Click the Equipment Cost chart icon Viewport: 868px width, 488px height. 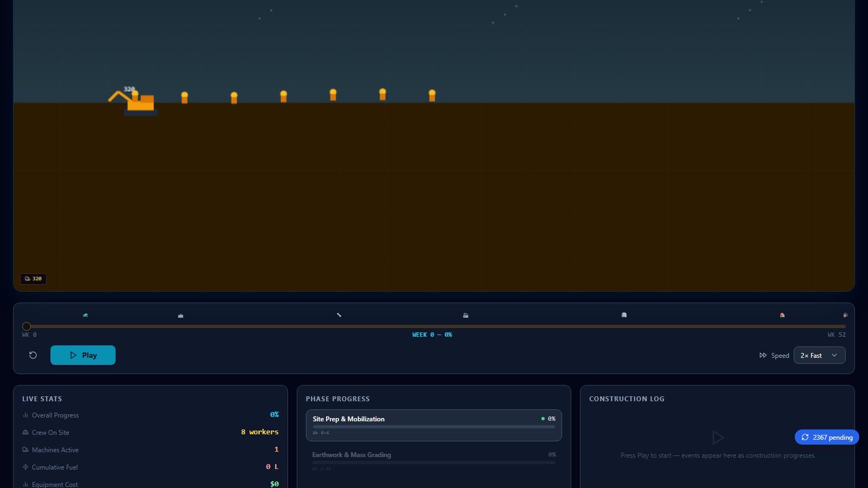(25, 484)
